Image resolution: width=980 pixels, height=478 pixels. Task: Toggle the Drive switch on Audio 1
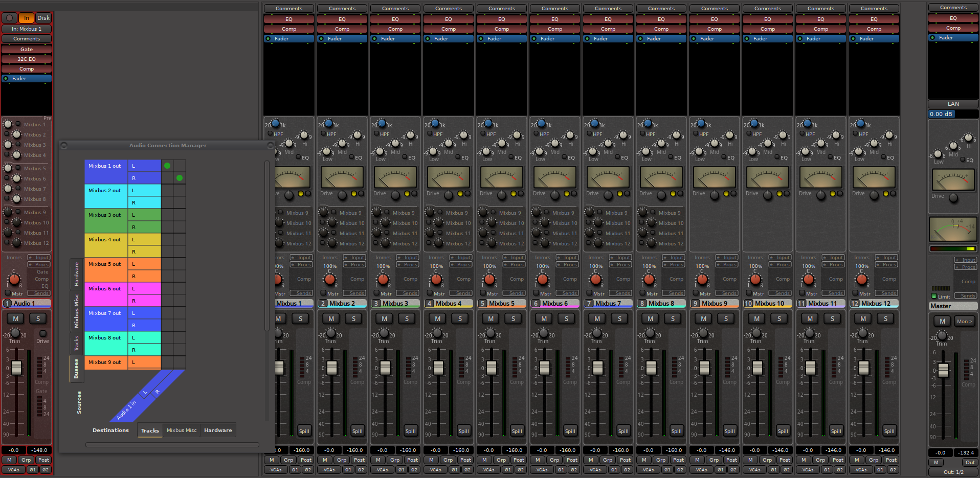(43, 333)
